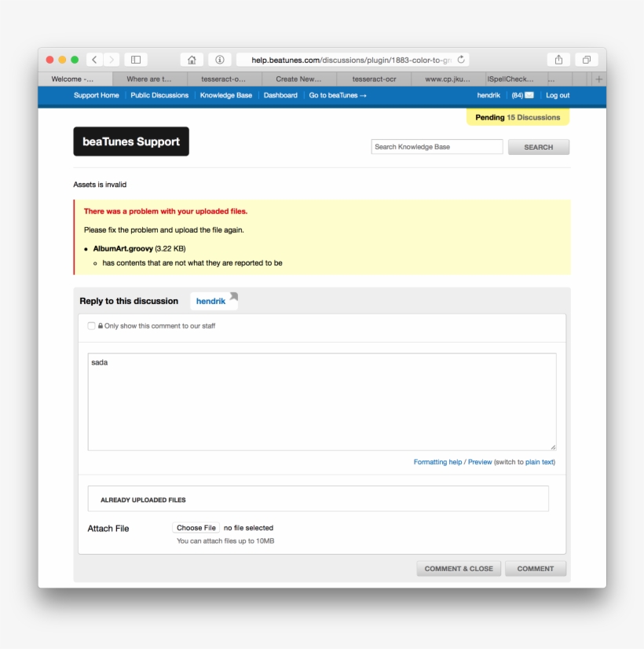This screenshot has height=649, width=644.
Task: Maximize window using the green button
Action: click(x=75, y=60)
